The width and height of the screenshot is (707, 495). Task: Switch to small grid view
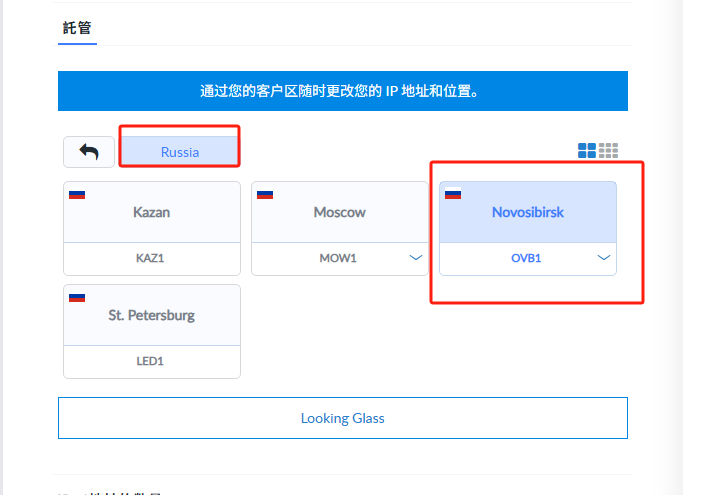(608, 151)
